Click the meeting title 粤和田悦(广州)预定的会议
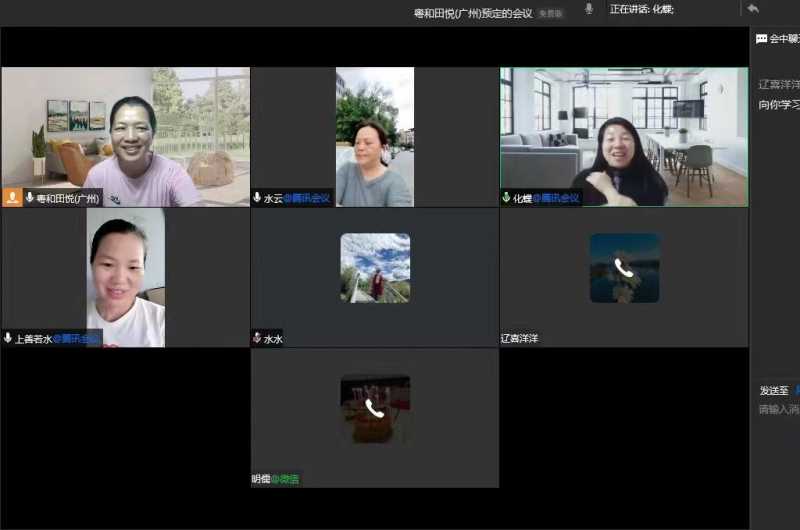The width and height of the screenshot is (800, 530). tap(475, 13)
